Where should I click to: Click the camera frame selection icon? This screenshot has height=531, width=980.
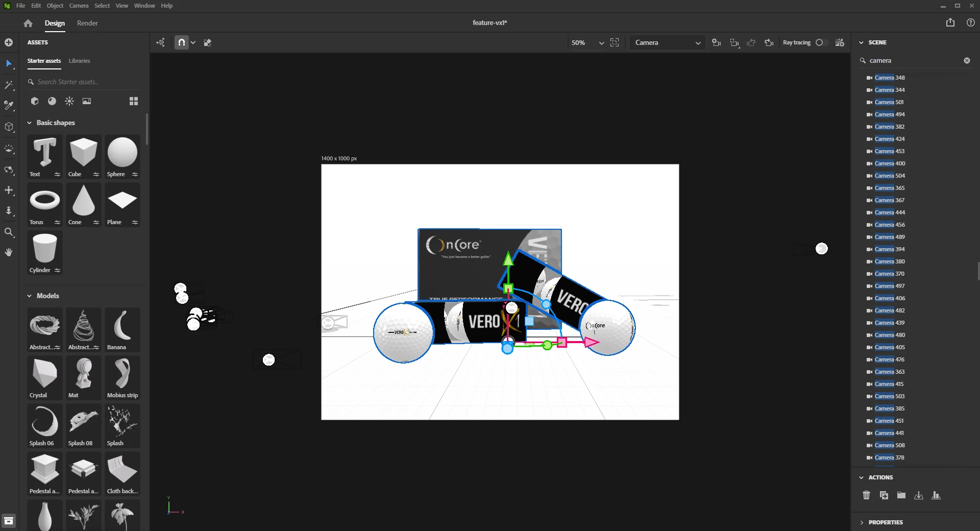pyautogui.click(x=734, y=42)
